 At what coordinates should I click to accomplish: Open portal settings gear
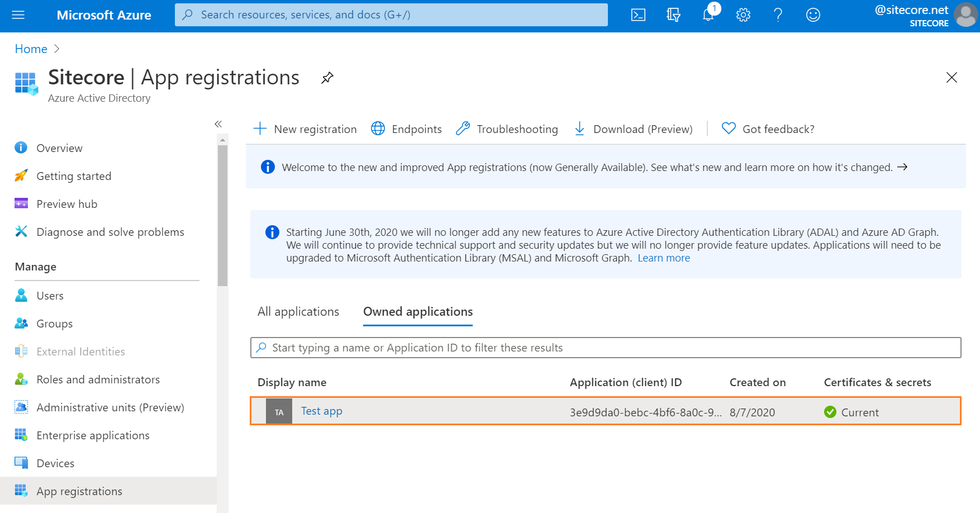pyautogui.click(x=743, y=15)
